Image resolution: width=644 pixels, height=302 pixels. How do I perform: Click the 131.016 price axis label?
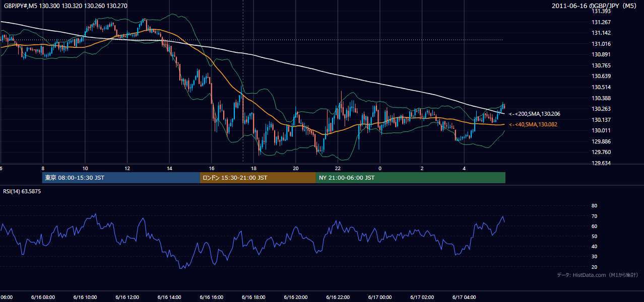point(601,44)
